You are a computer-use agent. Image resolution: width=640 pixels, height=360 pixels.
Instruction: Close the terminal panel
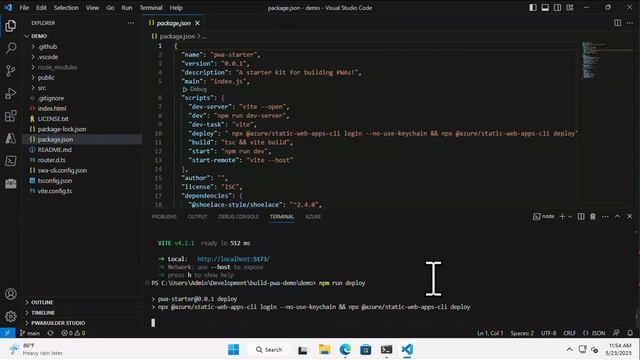point(629,216)
